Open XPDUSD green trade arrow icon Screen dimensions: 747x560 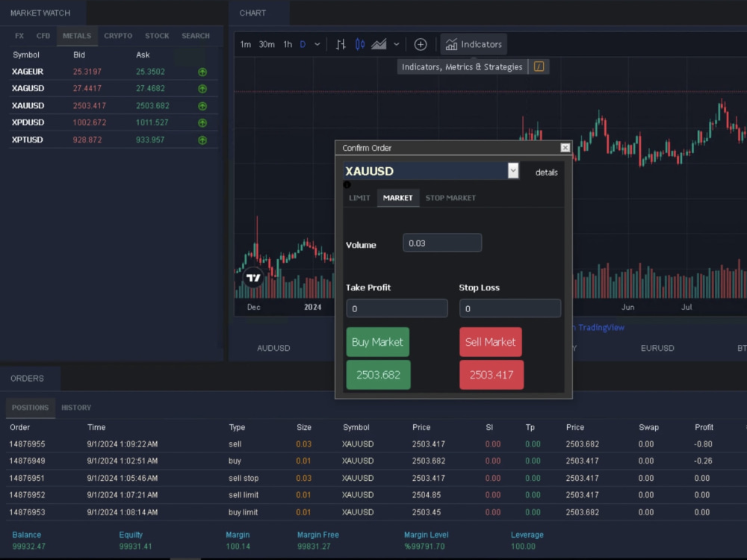202,123
